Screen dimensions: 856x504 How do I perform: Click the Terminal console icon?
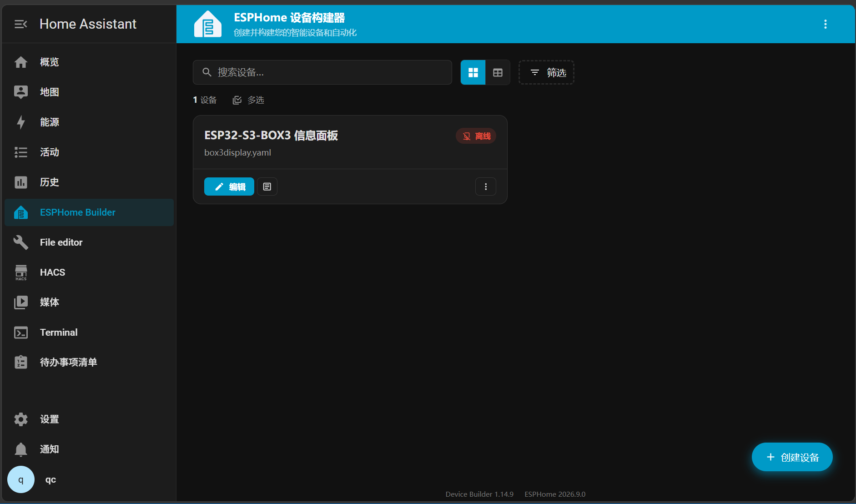(x=21, y=333)
